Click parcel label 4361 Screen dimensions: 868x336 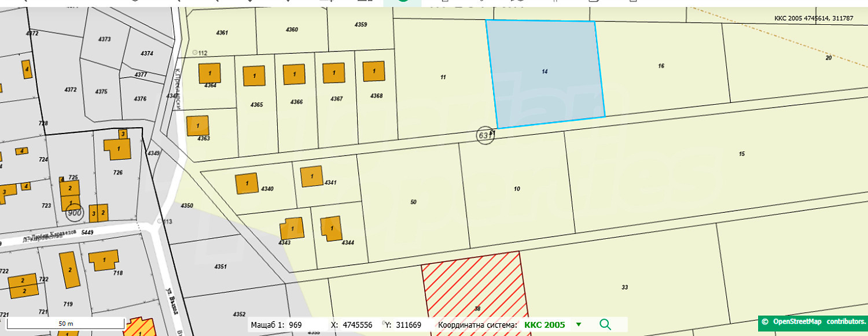pyautogui.click(x=222, y=32)
